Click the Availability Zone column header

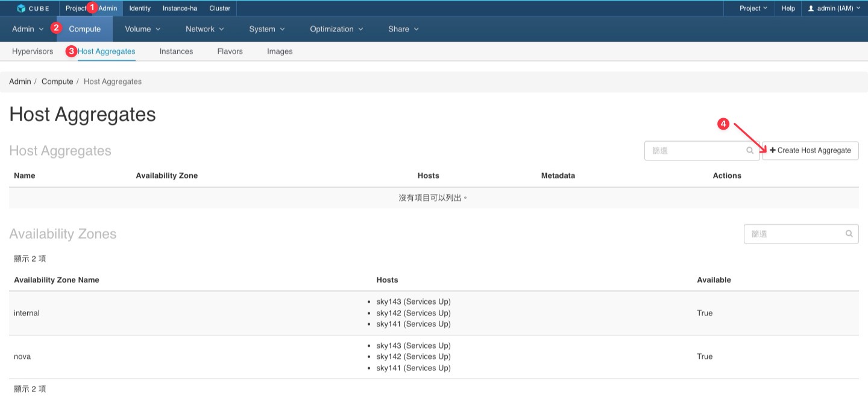pyautogui.click(x=167, y=175)
